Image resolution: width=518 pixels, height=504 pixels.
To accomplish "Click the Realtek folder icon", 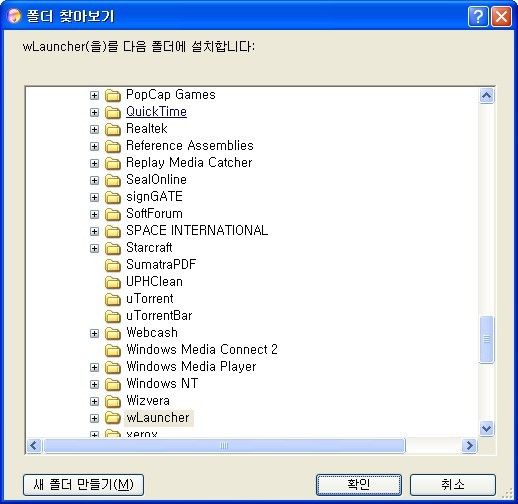I will pyautogui.click(x=113, y=129).
